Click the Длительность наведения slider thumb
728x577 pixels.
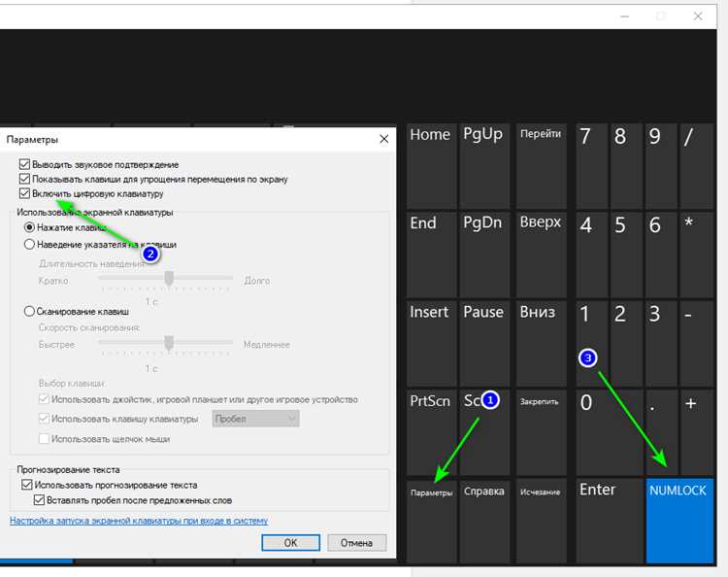169,278
